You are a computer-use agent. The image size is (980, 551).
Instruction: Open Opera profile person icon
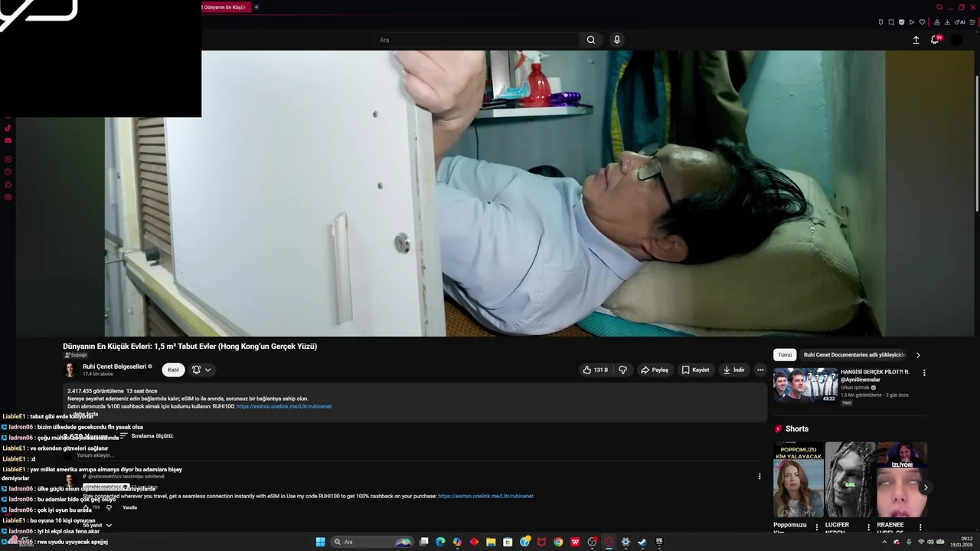(x=937, y=22)
